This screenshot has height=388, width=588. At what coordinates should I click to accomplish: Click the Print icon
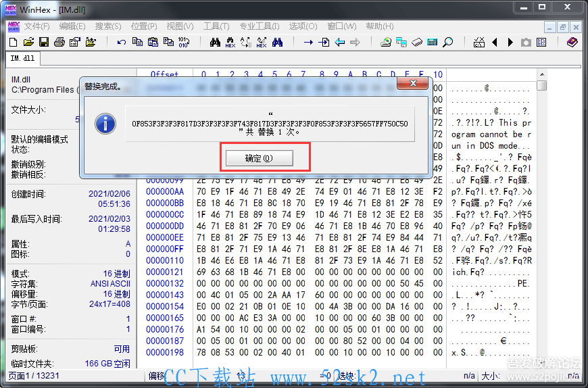coord(59,42)
